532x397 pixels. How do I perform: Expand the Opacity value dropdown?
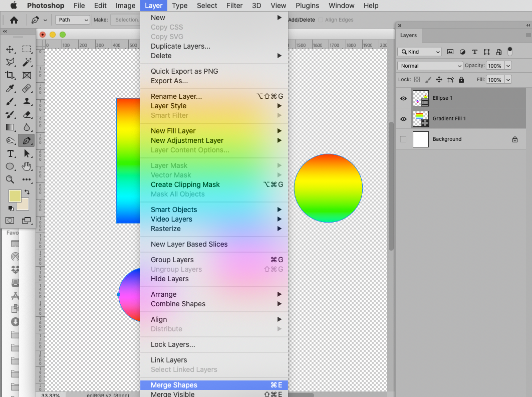tap(508, 66)
